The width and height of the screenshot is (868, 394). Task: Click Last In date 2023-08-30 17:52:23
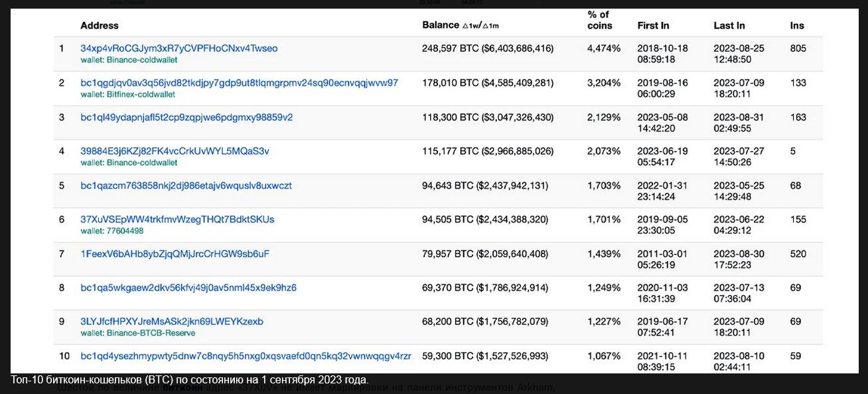tap(739, 259)
